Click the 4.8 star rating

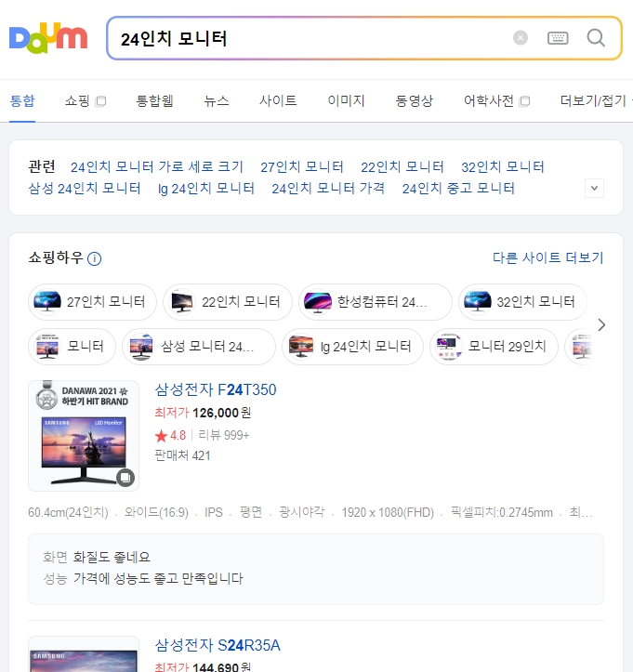coord(170,435)
